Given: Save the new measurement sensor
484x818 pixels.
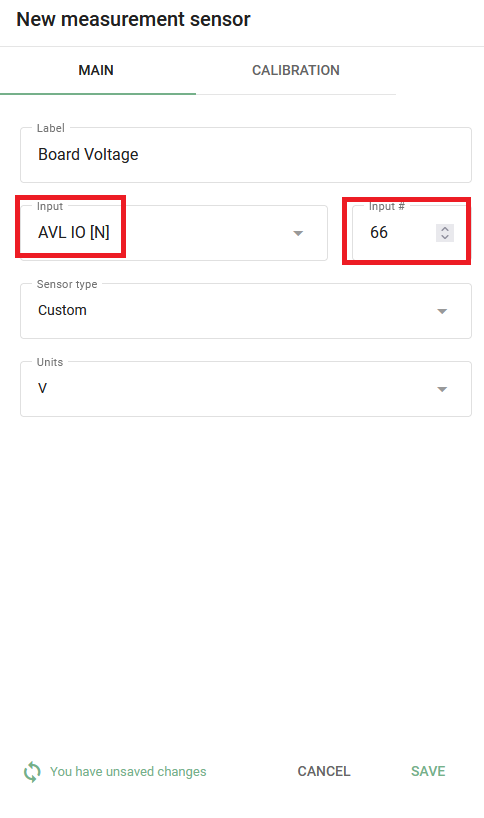Looking at the screenshot, I should point(428,771).
